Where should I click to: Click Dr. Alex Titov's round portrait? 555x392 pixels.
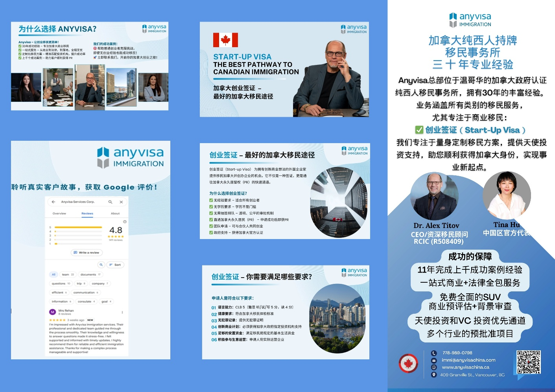435,196
